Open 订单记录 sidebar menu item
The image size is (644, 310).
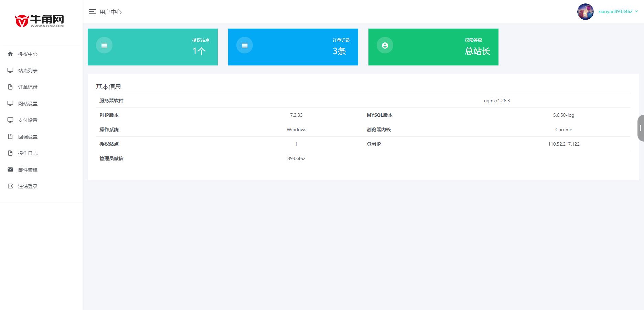click(41, 87)
